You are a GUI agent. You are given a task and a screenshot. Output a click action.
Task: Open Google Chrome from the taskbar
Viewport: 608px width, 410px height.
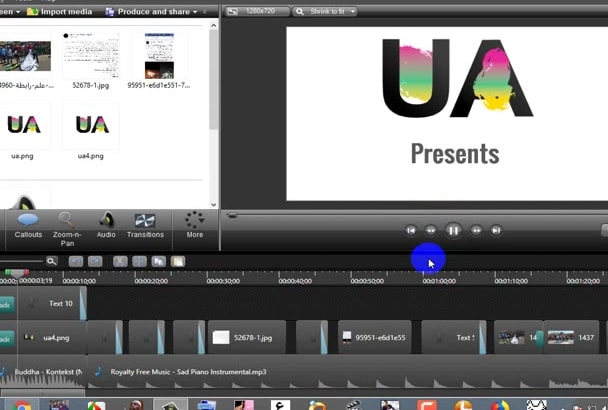(x=21, y=405)
